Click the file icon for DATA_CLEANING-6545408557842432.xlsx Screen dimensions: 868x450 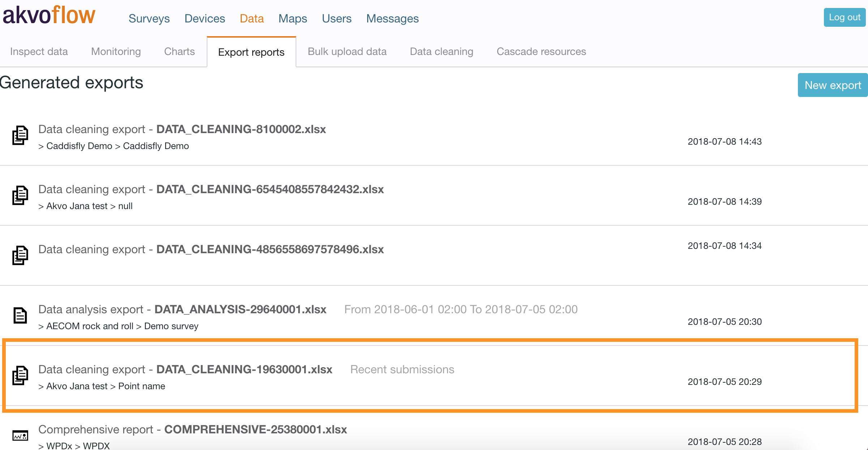[x=20, y=195]
